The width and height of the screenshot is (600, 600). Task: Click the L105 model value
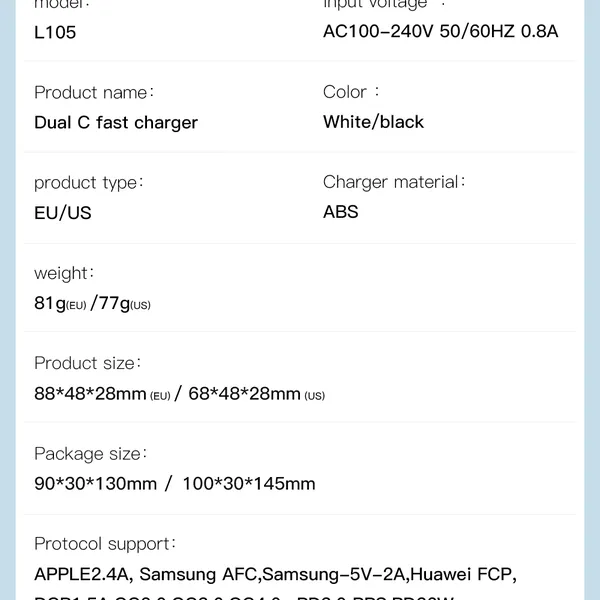pos(55,32)
